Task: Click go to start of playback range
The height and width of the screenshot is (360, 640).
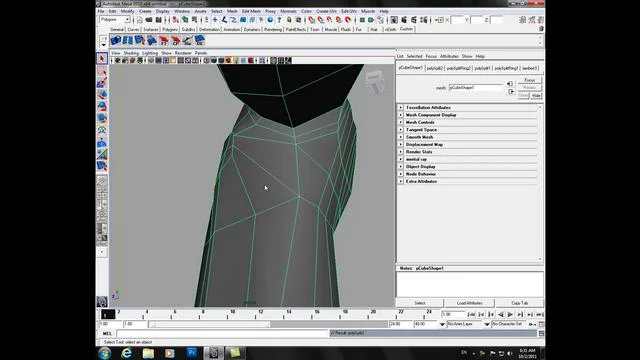Action: coord(471,315)
